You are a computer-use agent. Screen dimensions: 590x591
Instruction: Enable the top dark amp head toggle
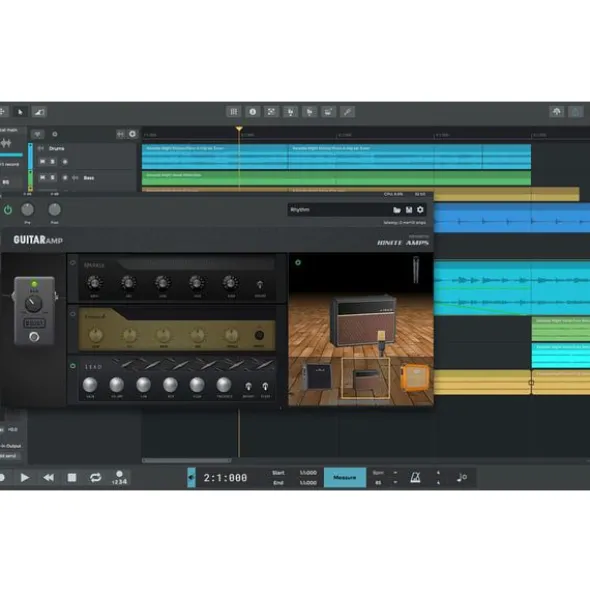pos(73,263)
